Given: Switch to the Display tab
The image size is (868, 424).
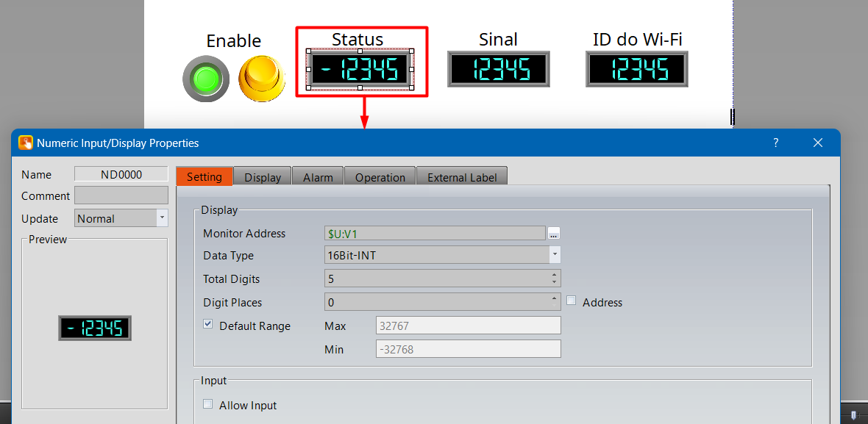Looking at the screenshot, I should coord(263,177).
